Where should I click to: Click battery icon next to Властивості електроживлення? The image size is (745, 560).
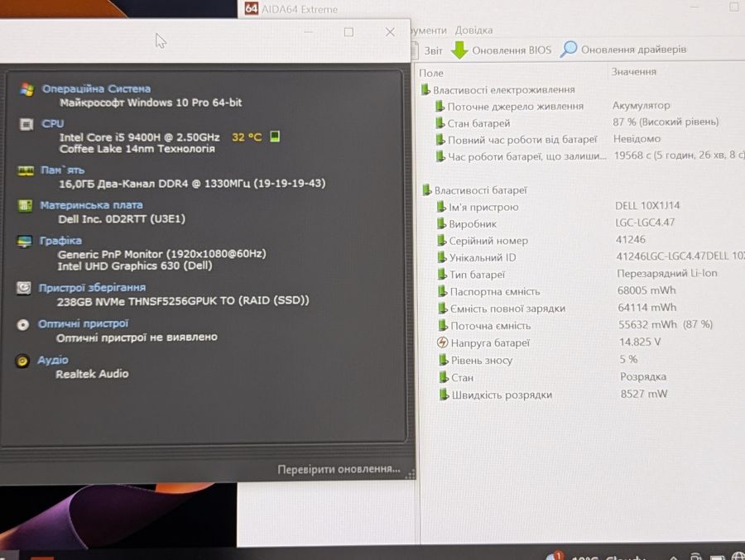[x=425, y=89]
